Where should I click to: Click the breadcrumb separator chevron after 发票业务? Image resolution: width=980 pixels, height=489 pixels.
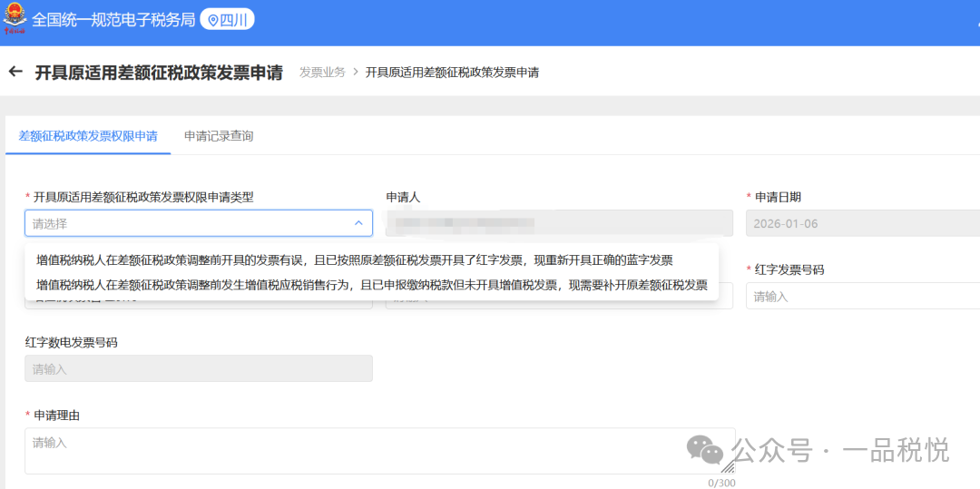pos(356,73)
